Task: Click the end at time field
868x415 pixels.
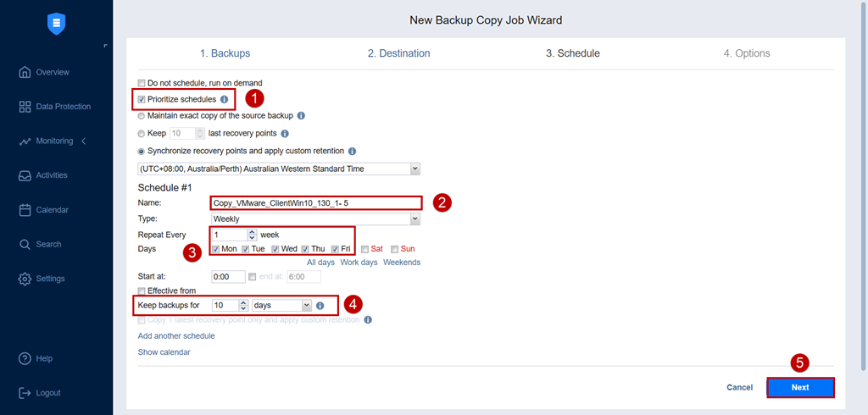Action: point(303,277)
